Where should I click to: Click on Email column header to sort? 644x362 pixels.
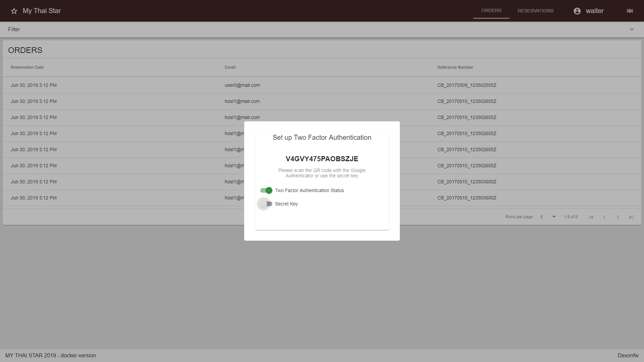[x=229, y=67]
